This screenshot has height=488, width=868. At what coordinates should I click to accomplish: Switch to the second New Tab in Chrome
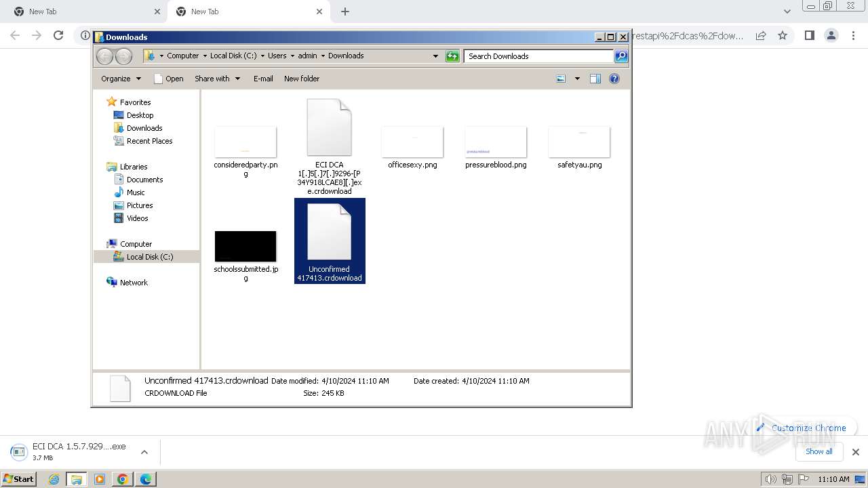[249, 12]
